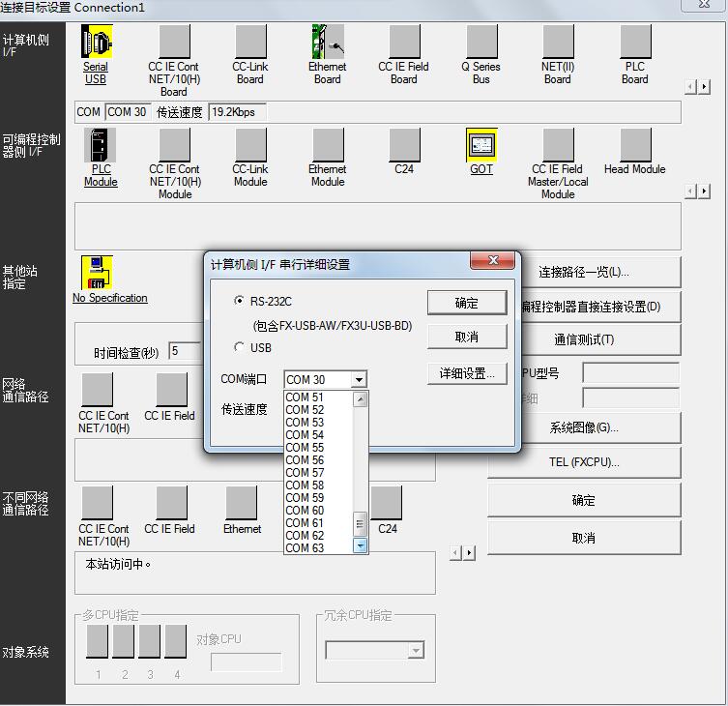Click the COM list scroll down arrow

click(x=361, y=546)
